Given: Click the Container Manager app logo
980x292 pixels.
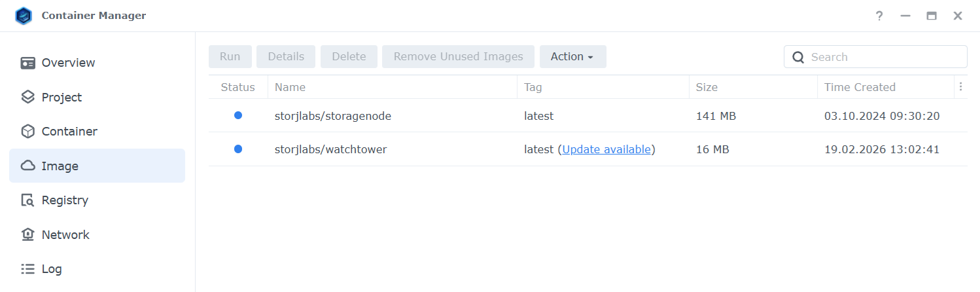Looking at the screenshot, I should (x=24, y=16).
